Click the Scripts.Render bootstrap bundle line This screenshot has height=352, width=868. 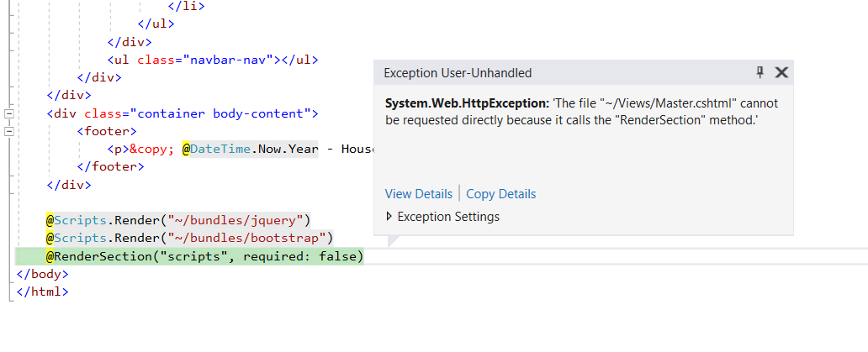tap(189, 238)
